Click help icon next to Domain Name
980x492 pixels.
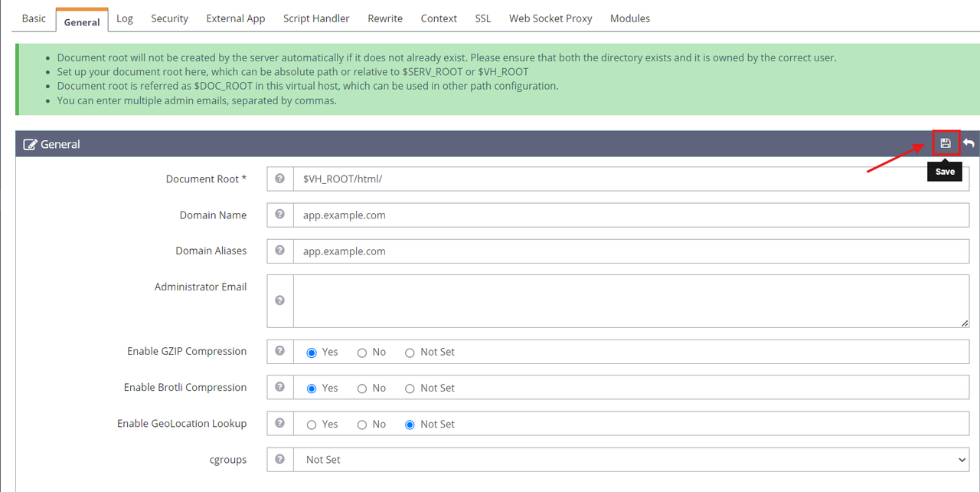280,215
